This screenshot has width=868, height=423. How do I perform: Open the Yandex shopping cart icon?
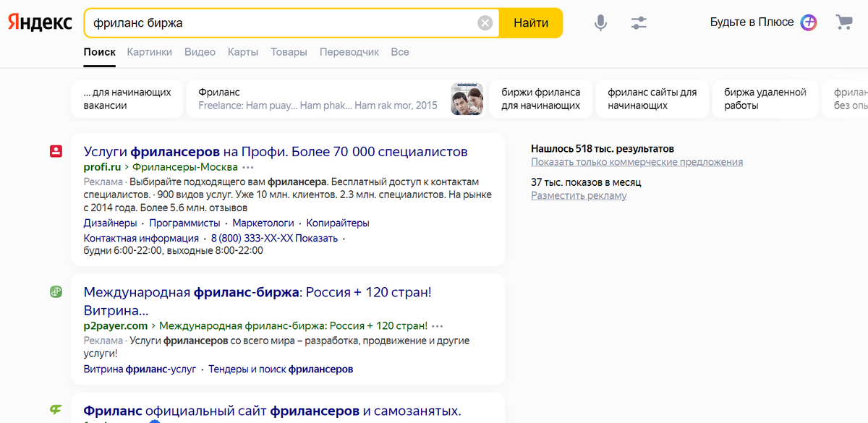point(843,22)
